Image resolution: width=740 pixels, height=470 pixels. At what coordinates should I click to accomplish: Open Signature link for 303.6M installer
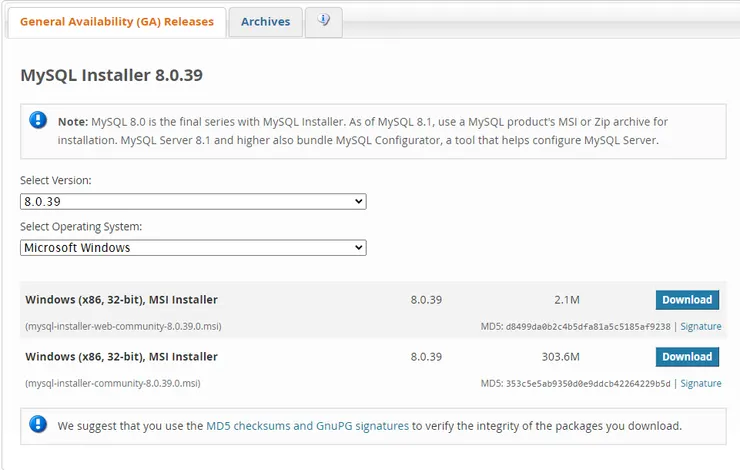(701, 384)
